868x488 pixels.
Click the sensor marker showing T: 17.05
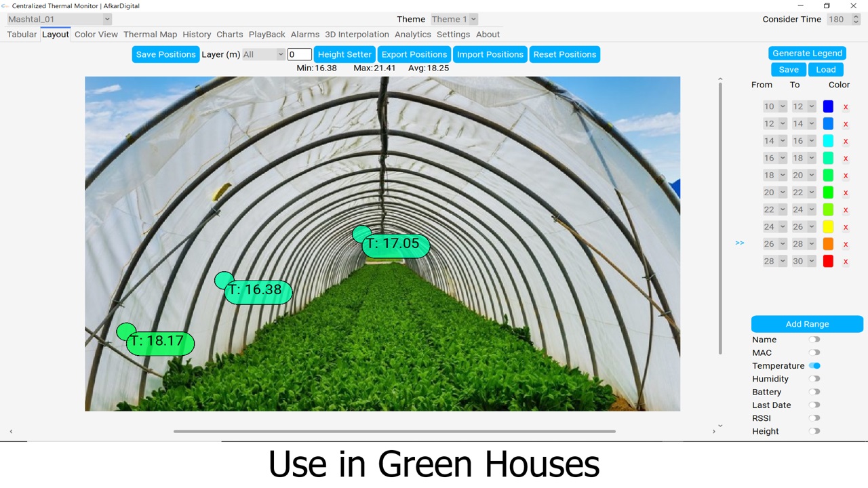tap(395, 245)
